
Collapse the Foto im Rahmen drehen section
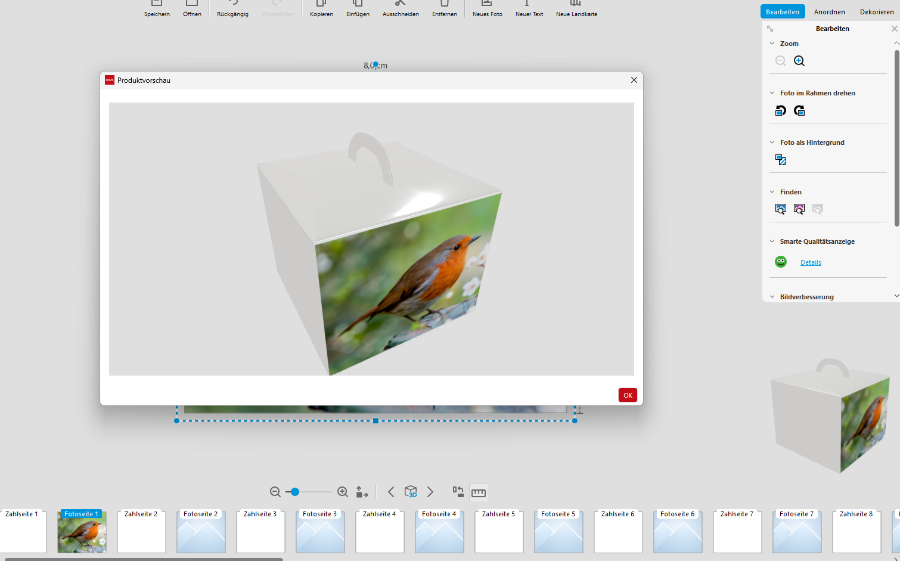click(x=772, y=93)
